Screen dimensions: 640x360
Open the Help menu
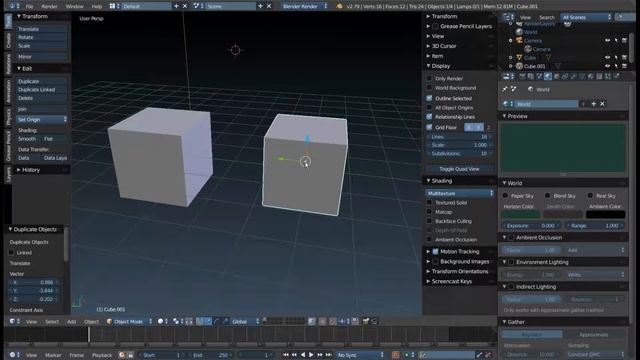pos(97,7)
